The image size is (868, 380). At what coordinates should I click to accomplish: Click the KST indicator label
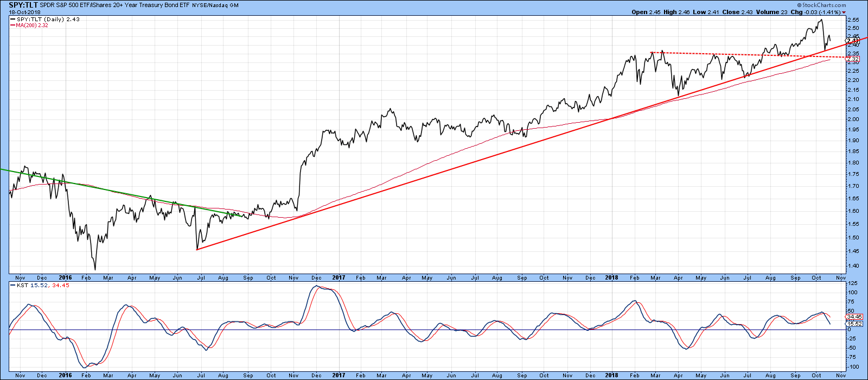click(22, 285)
